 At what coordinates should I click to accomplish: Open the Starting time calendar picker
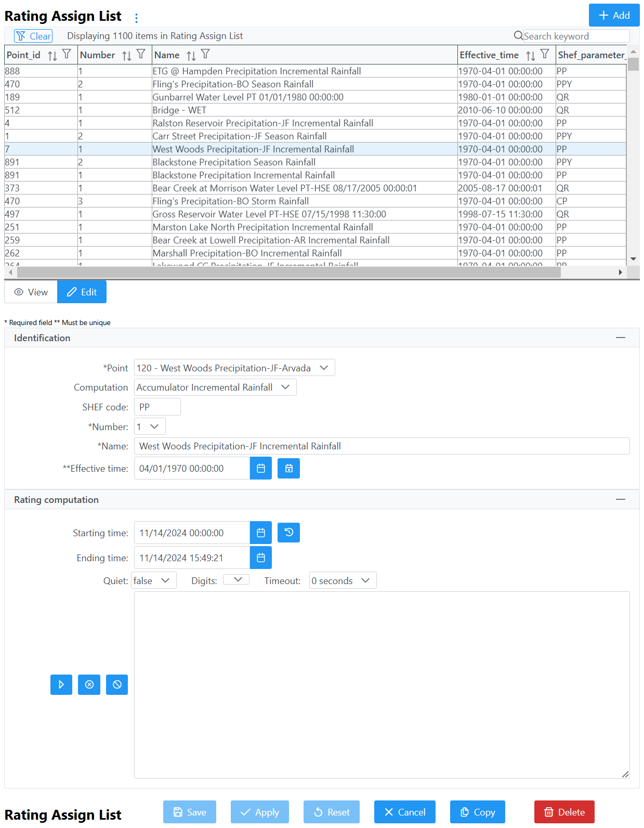pyautogui.click(x=261, y=533)
